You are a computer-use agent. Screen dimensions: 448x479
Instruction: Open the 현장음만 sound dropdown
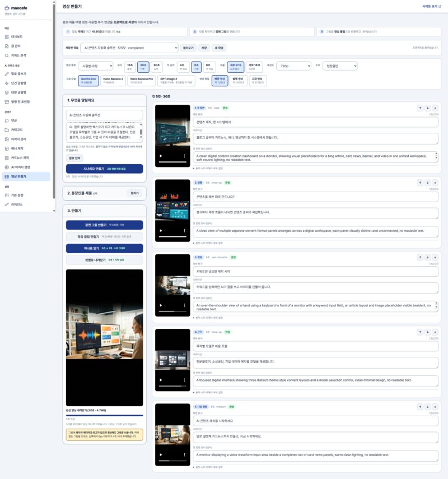pyautogui.click(x=340, y=66)
